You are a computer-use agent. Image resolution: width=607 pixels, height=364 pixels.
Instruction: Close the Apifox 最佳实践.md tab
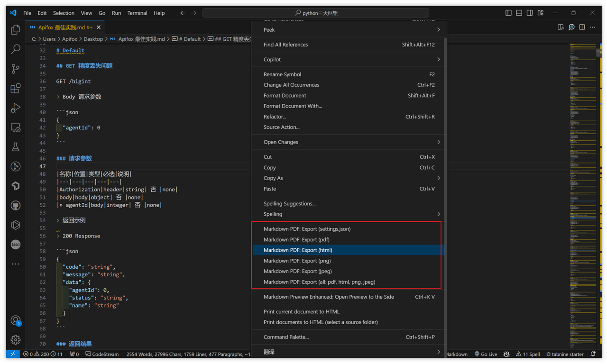tap(99, 27)
